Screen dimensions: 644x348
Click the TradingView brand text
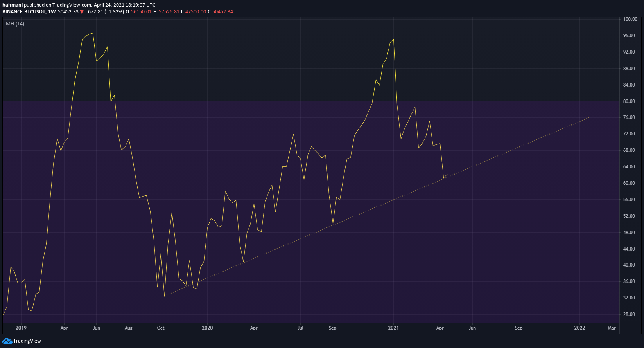27,341
